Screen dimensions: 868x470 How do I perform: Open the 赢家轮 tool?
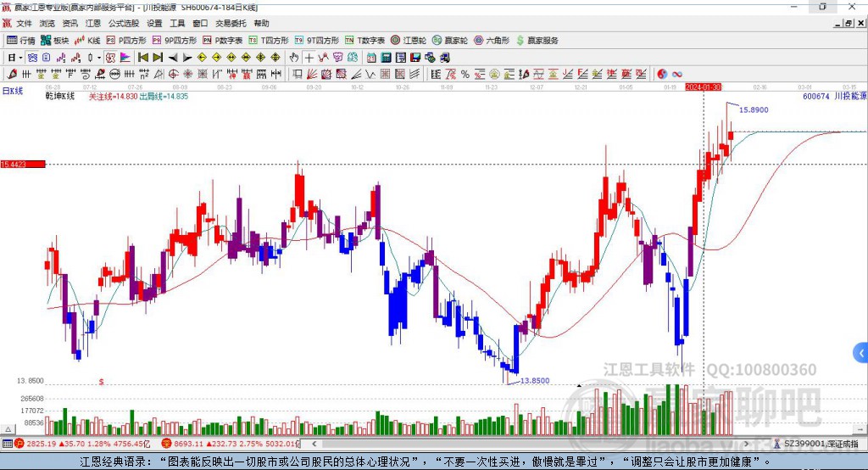tap(450, 41)
